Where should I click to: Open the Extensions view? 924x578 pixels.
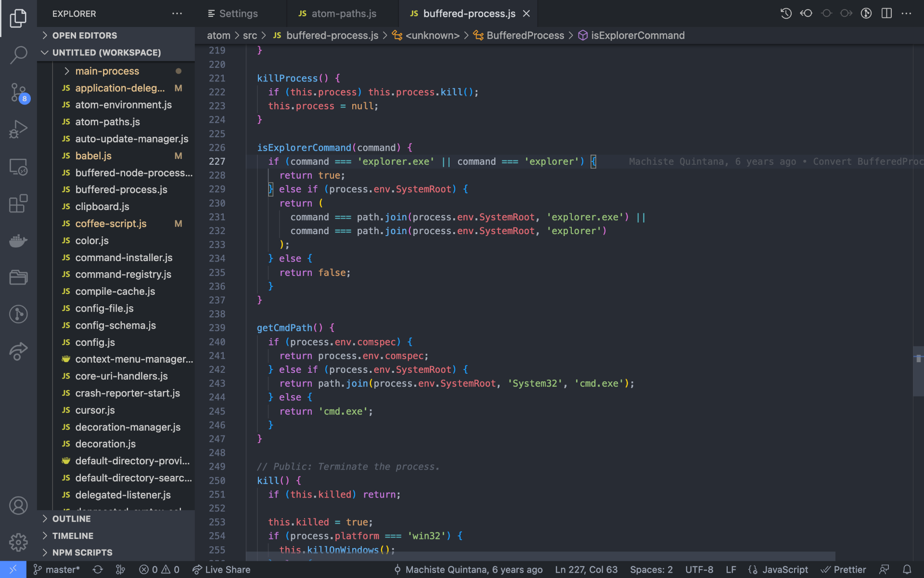coord(18,203)
